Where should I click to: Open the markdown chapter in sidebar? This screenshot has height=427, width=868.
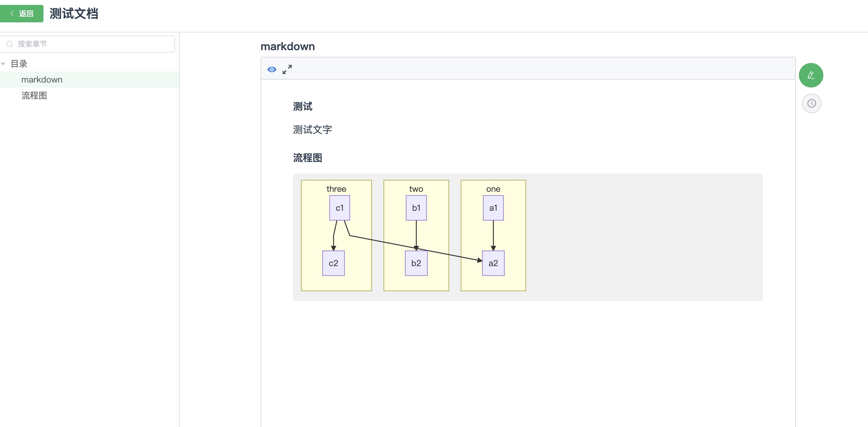point(42,80)
